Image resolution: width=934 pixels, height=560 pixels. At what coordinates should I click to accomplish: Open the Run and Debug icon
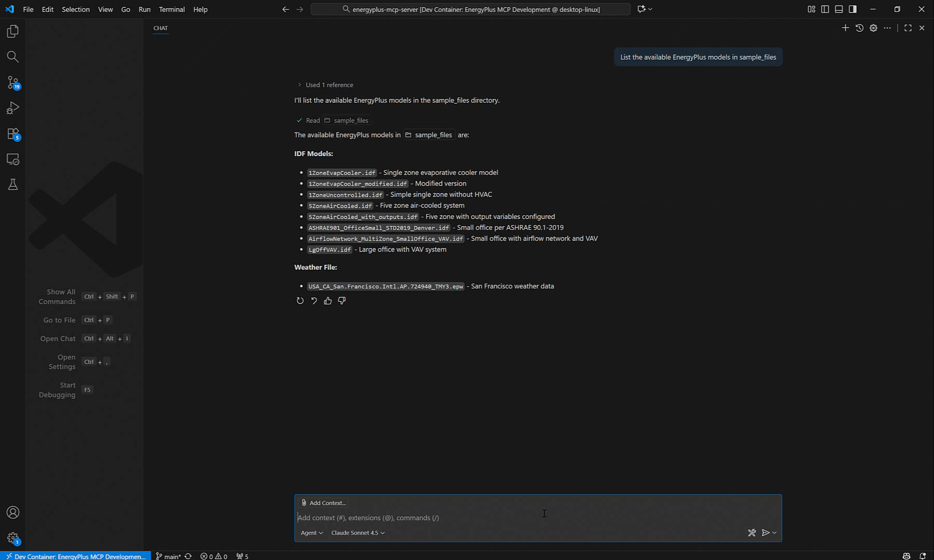tap(12, 107)
